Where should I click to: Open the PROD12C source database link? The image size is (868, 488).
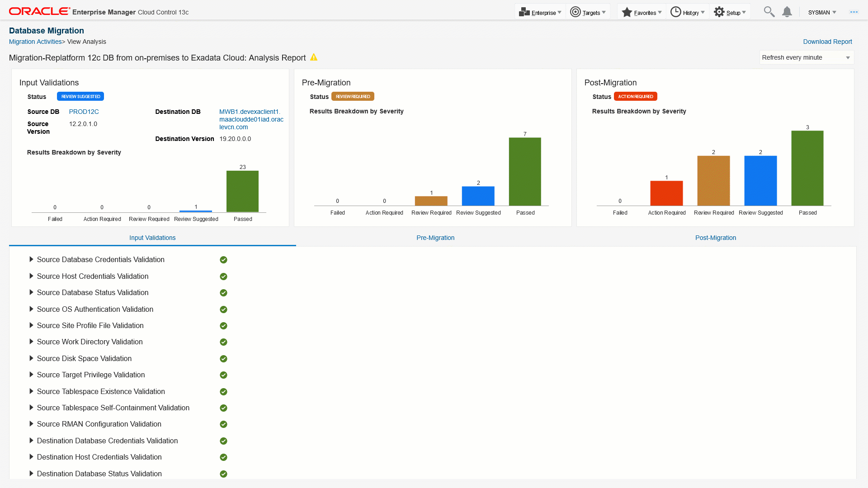coord(84,112)
